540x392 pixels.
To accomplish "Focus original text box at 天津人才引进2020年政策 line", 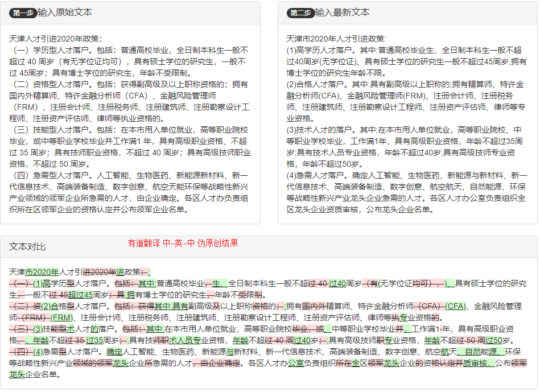I will pos(55,39).
